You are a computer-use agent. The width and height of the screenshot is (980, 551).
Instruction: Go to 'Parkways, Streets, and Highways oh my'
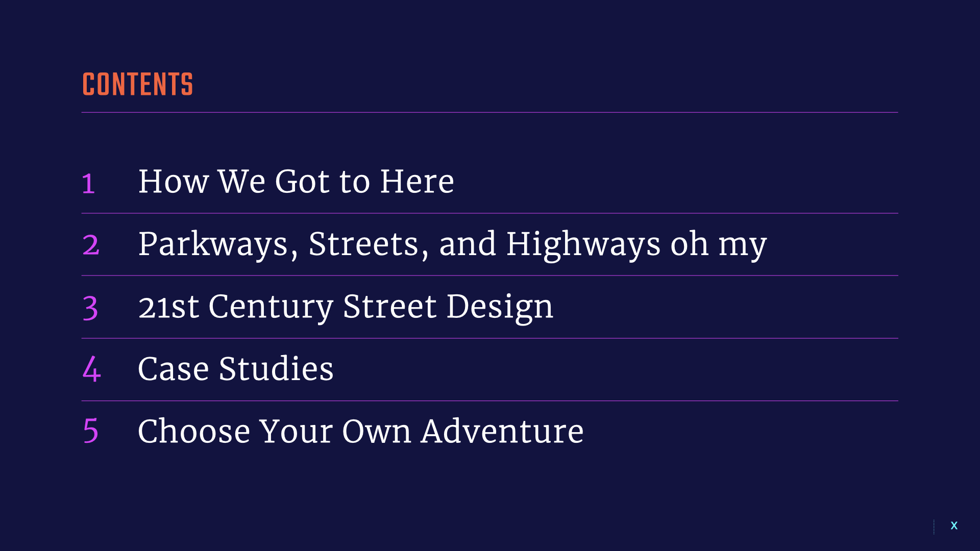452,244
